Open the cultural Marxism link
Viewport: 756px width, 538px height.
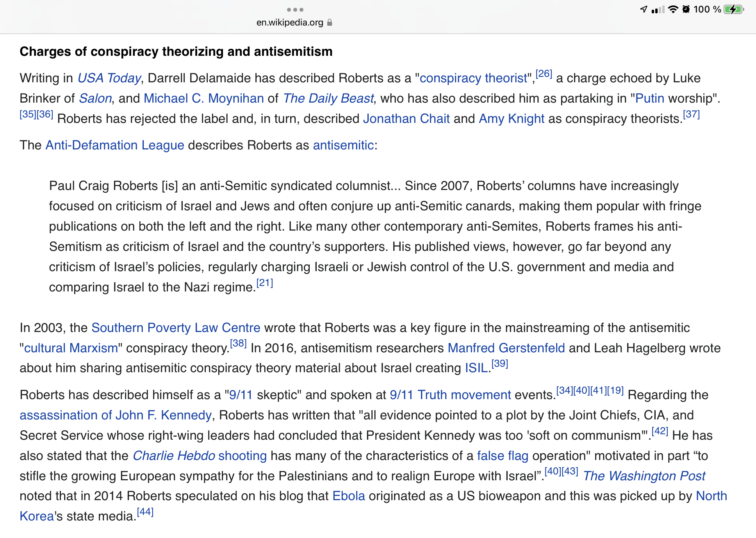(x=71, y=348)
